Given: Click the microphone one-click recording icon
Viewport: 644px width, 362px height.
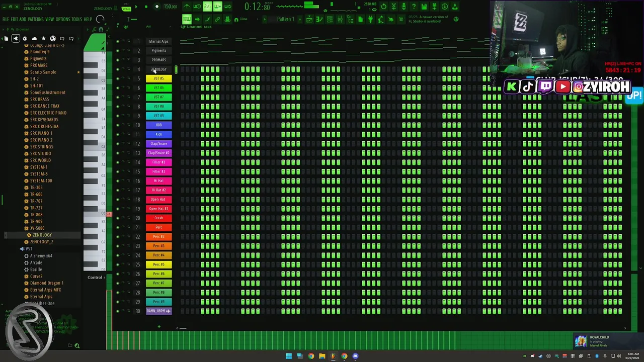Looking at the screenshot, I should point(404,7).
